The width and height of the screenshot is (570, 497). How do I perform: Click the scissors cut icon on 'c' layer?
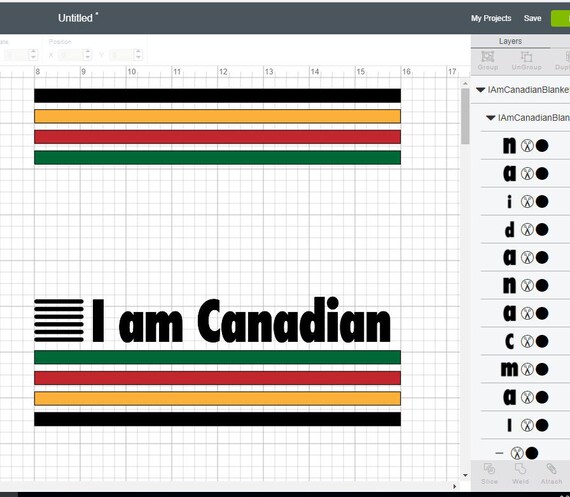(527, 341)
